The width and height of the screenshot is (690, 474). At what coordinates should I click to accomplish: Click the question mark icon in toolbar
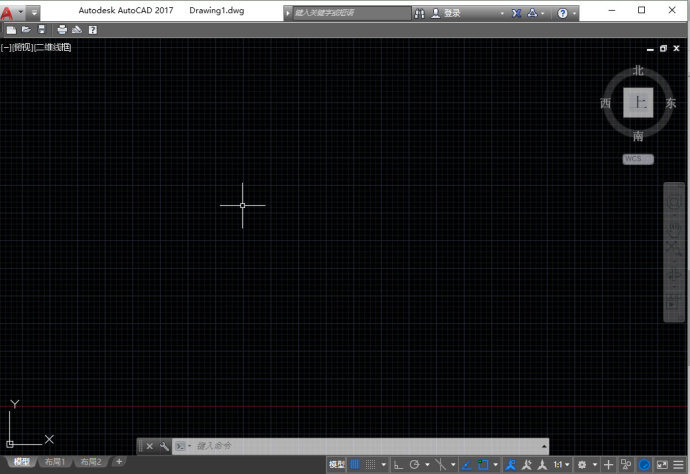click(x=92, y=30)
